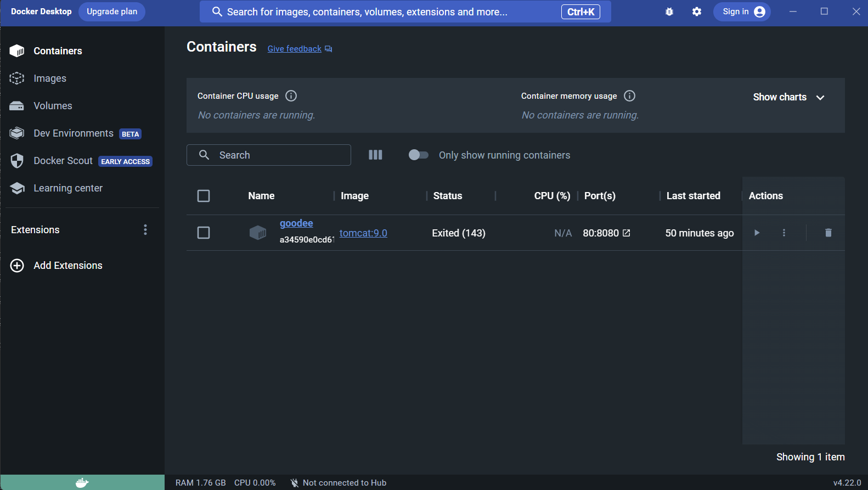Image resolution: width=868 pixels, height=490 pixels.
Task: Click the container Search field
Action: tap(269, 155)
